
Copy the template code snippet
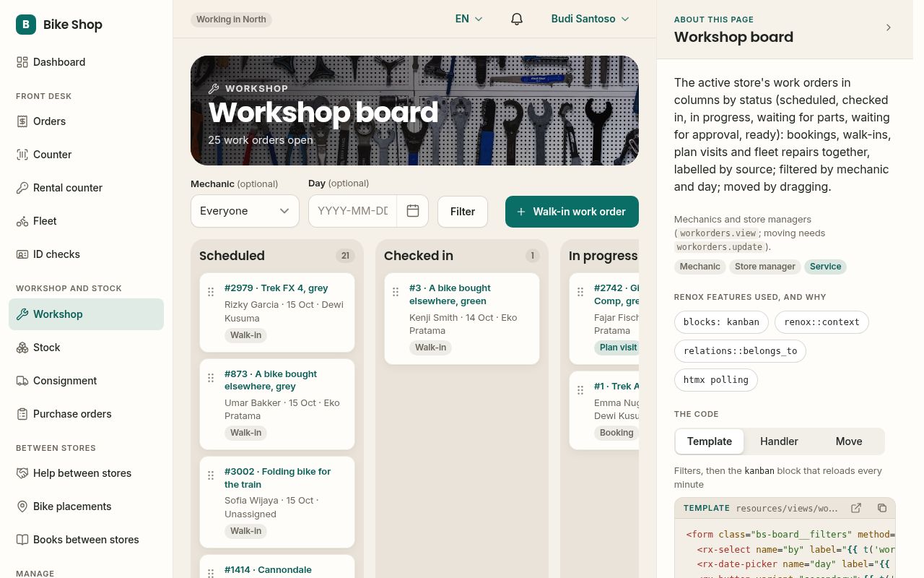882,508
